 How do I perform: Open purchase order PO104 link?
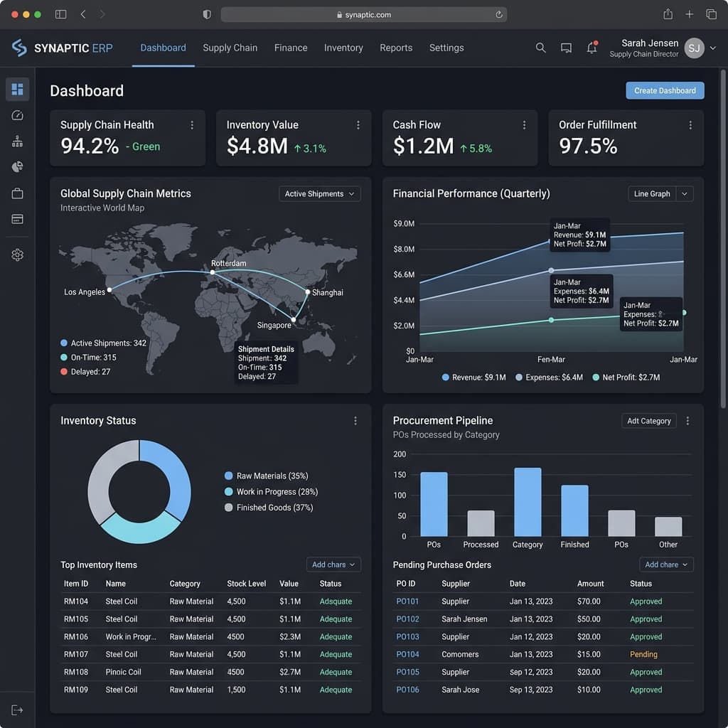tap(407, 654)
